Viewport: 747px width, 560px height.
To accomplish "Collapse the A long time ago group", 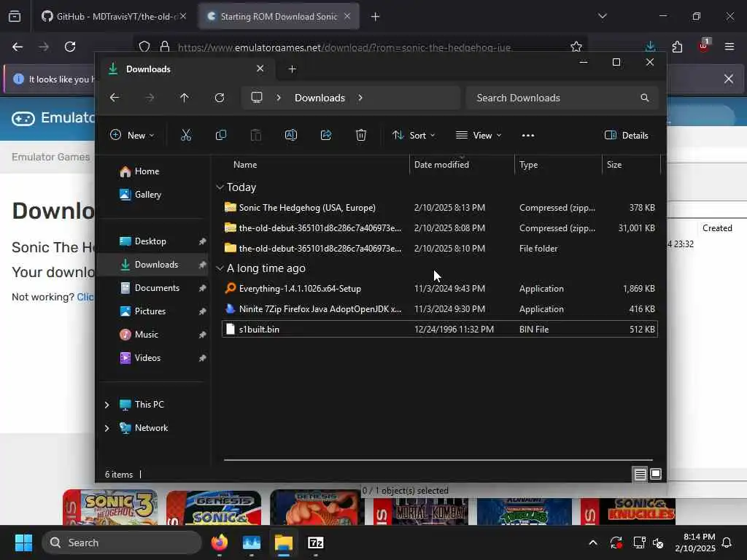I will tap(220, 268).
